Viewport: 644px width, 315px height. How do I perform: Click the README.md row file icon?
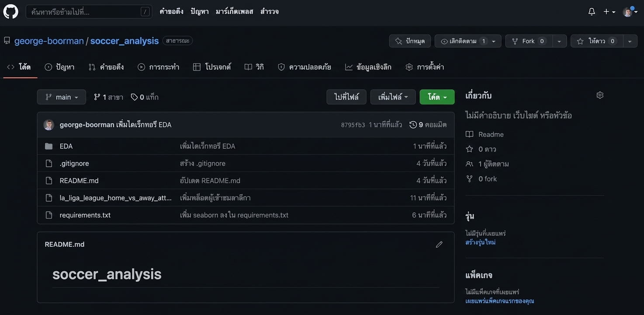click(49, 181)
